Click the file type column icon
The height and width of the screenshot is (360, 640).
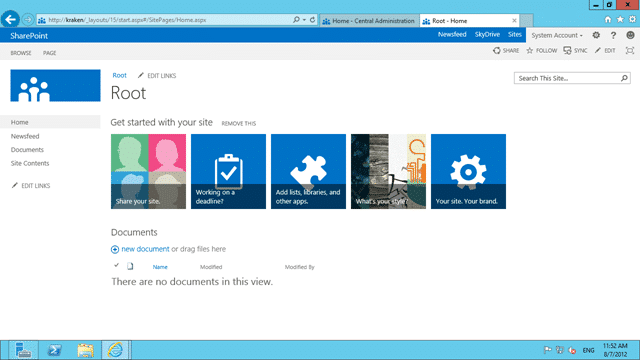tap(130, 266)
